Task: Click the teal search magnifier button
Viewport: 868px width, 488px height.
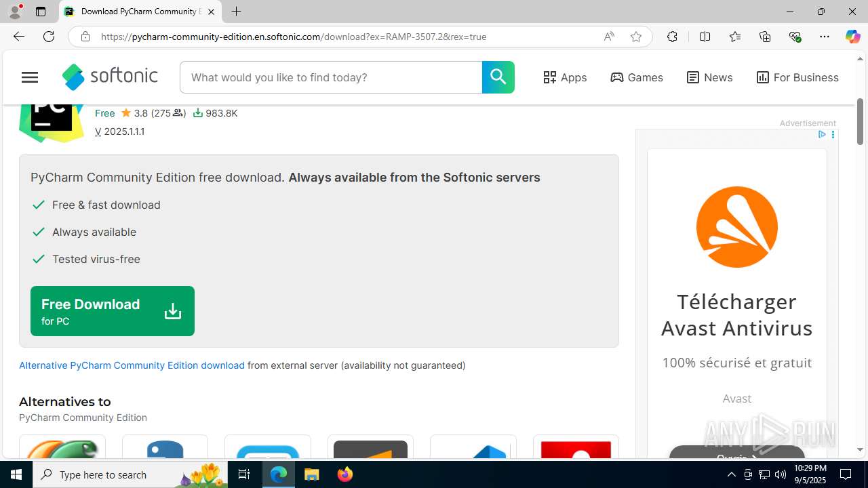Action: (498, 77)
